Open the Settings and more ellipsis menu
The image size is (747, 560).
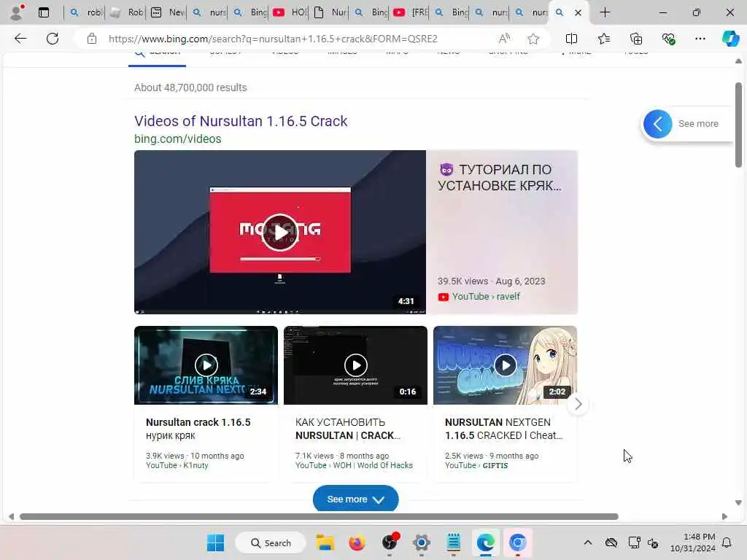(700, 39)
